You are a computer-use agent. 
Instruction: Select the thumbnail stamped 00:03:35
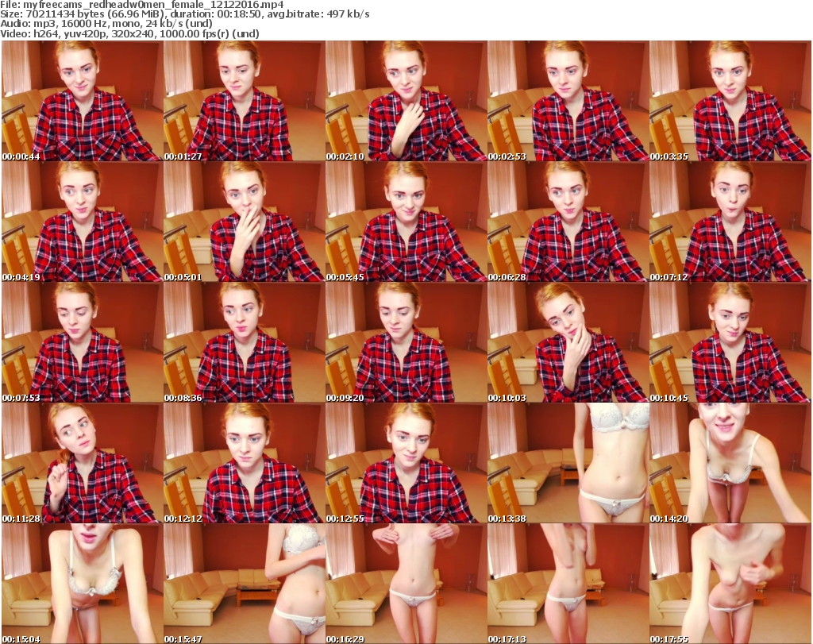point(730,101)
